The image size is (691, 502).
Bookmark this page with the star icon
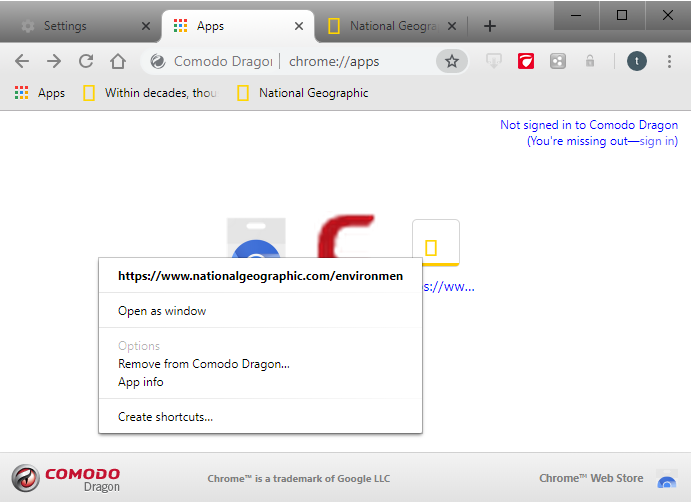tap(452, 61)
